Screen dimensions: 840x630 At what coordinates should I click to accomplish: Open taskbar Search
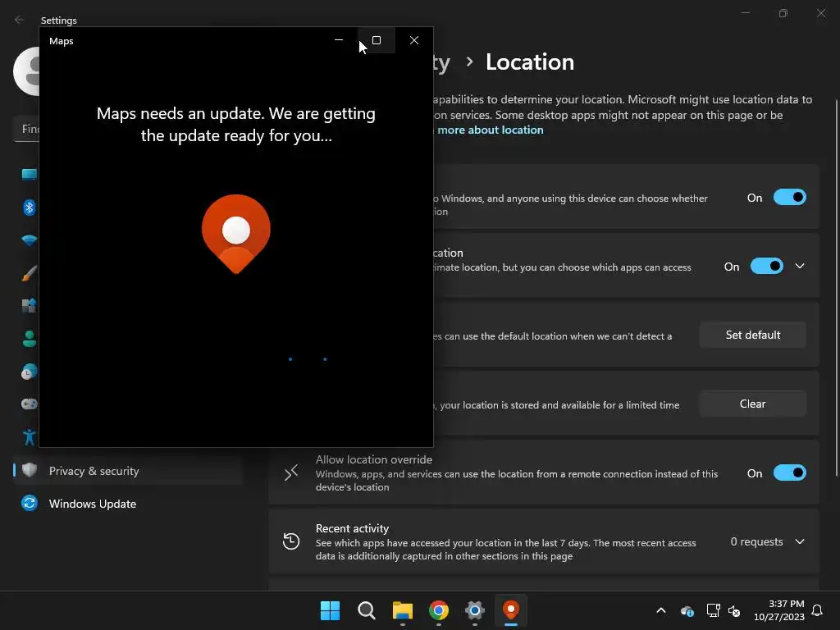367,610
